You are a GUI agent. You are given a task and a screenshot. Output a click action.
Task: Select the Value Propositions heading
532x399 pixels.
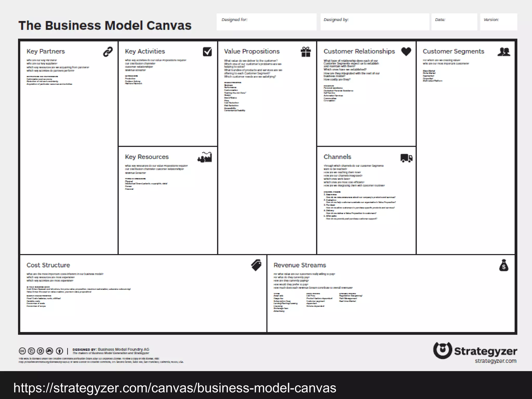click(x=252, y=51)
